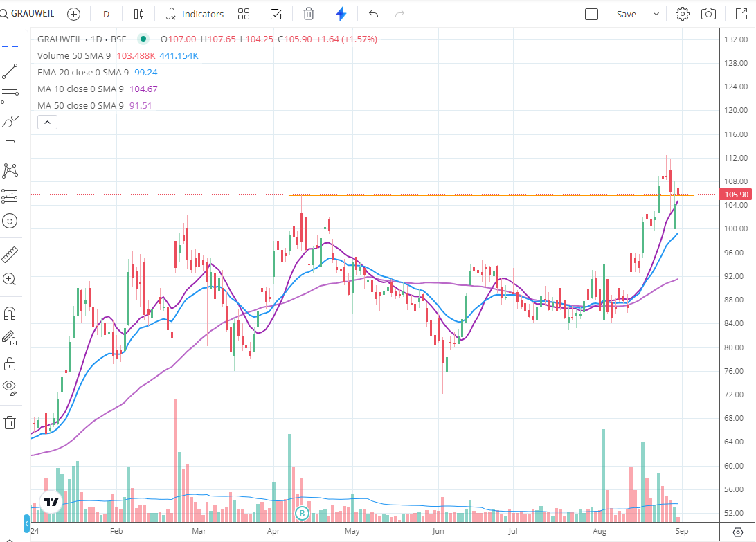756x542 pixels.
Task: Collapse the indicator legend with chevron
Action: click(47, 123)
